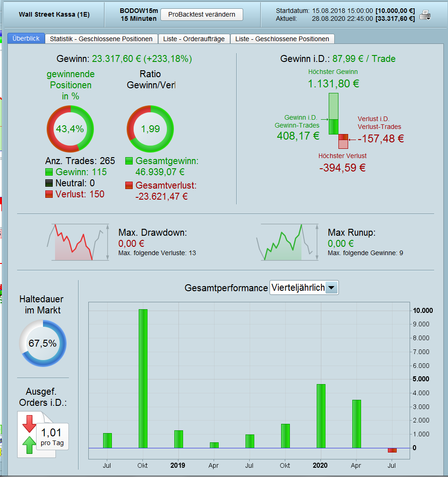Click the Ratio Gewinn/Verlust 1,99 donut

(x=150, y=129)
